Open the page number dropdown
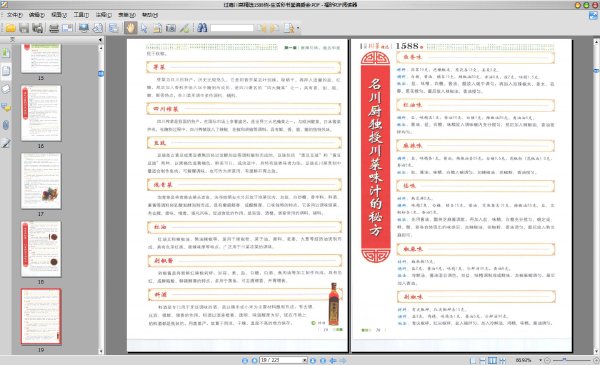This screenshot has width=600, height=365. [305, 360]
